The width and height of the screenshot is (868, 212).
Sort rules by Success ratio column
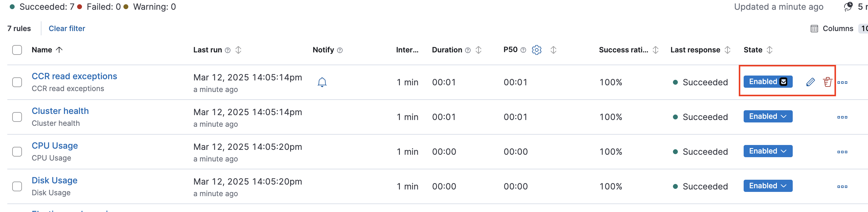(655, 50)
